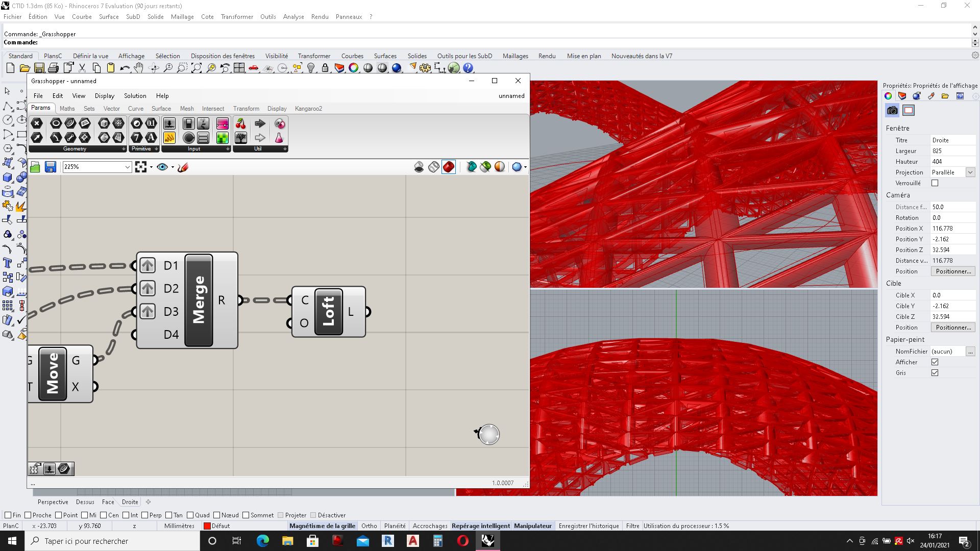The width and height of the screenshot is (980, 551).
Task: Click the Cut scissors icon
Action: 82,68
